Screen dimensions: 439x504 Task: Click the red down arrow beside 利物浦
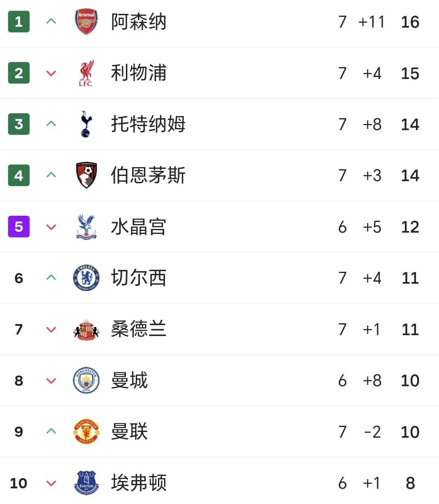[51, 74]
